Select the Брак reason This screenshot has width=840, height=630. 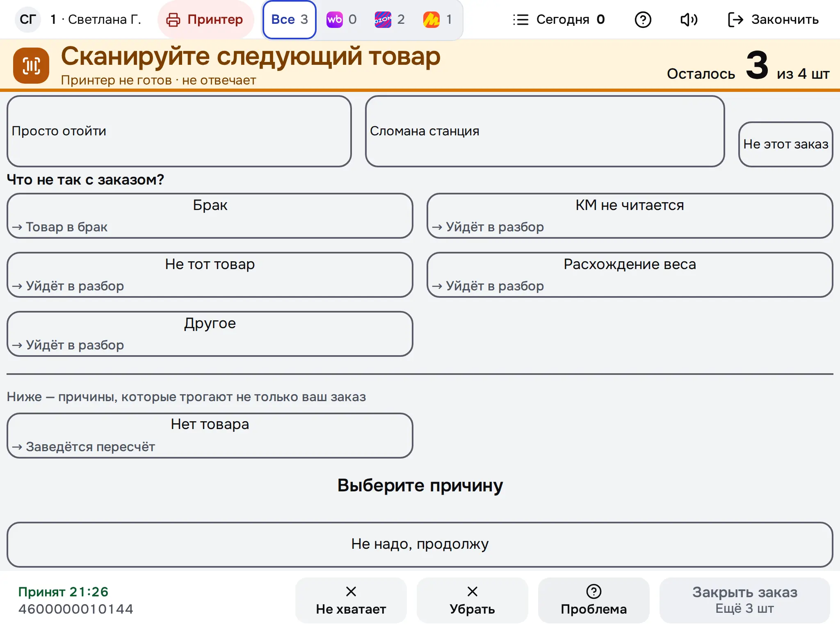click(x=210, y=216)
